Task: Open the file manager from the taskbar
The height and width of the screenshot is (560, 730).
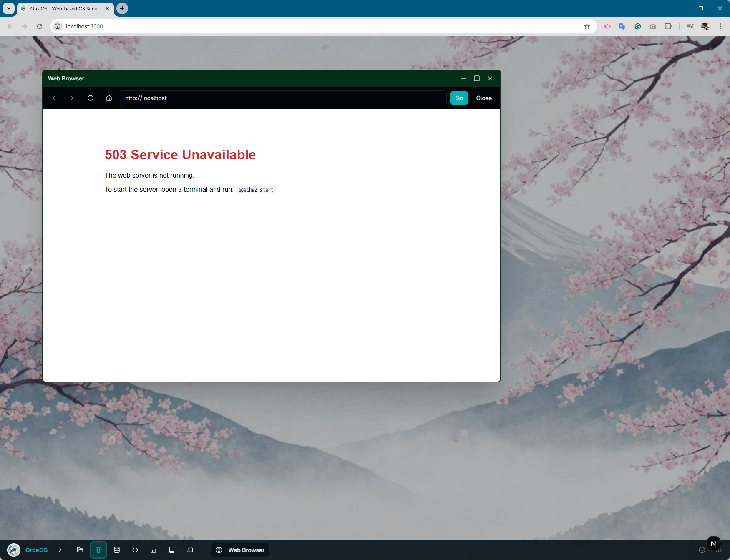Action: tap(80, 550)
